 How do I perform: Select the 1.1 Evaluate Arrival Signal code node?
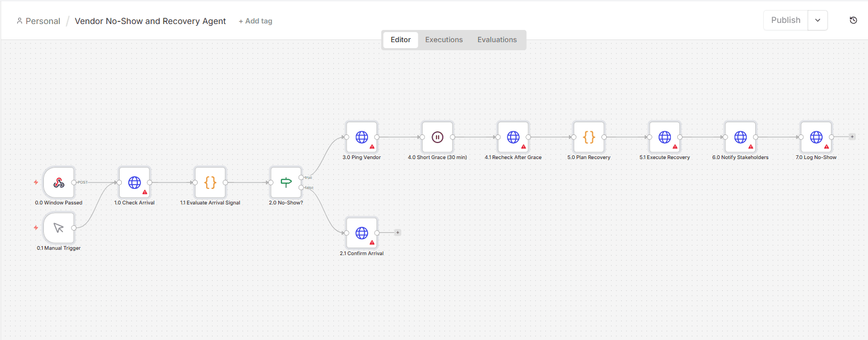(x=210, y=183)
